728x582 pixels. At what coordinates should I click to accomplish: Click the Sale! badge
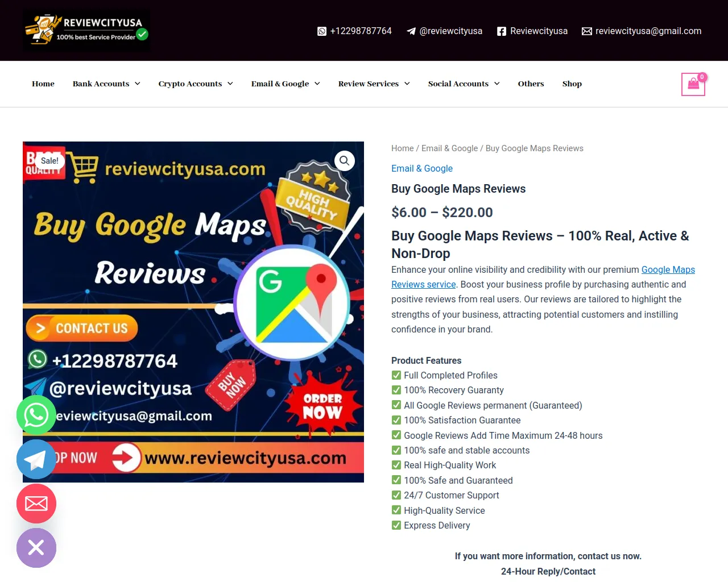tap(49, 161)
